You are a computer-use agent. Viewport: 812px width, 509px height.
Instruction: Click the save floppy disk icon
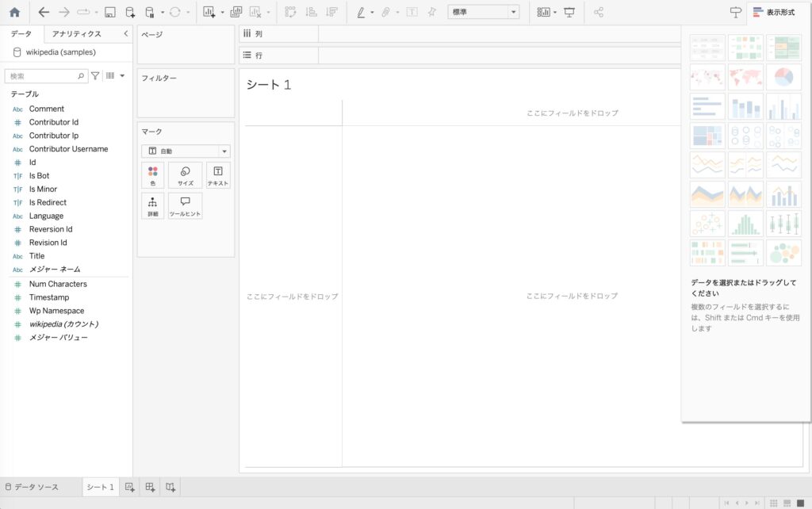tap(109, 12)
